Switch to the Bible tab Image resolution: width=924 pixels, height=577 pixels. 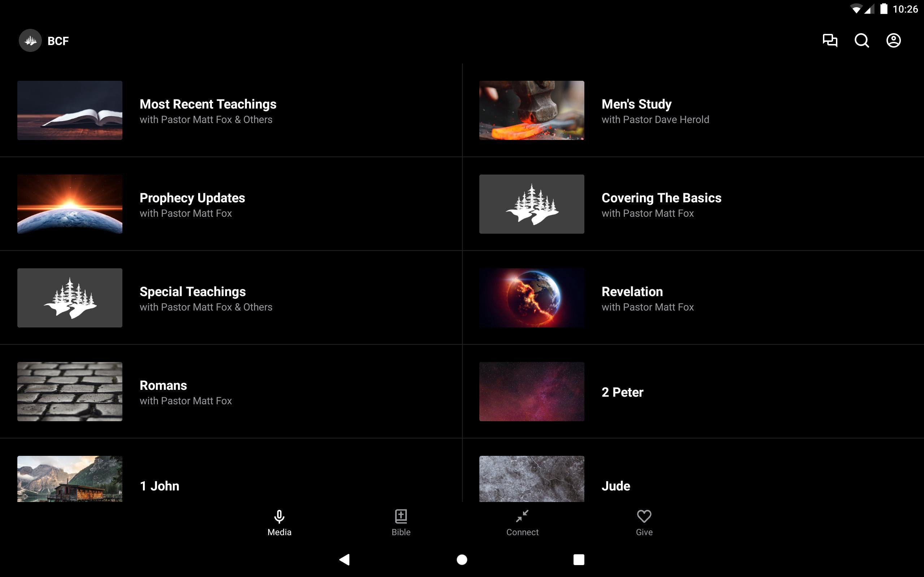401,523
